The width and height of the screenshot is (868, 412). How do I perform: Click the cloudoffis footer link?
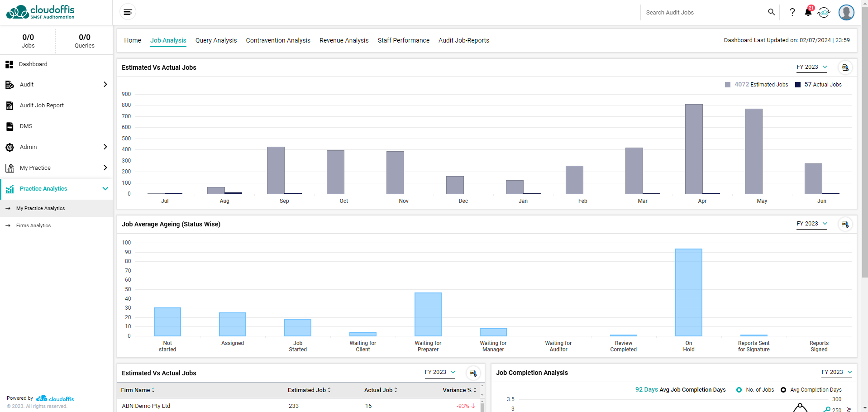pyautogui.click(x=55, y=398)
